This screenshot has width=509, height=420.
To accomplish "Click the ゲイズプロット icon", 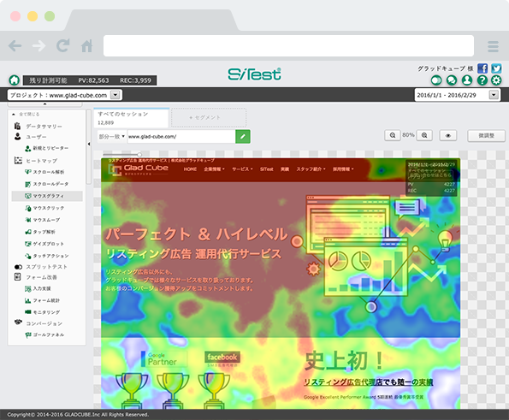I will coord(28,244).
